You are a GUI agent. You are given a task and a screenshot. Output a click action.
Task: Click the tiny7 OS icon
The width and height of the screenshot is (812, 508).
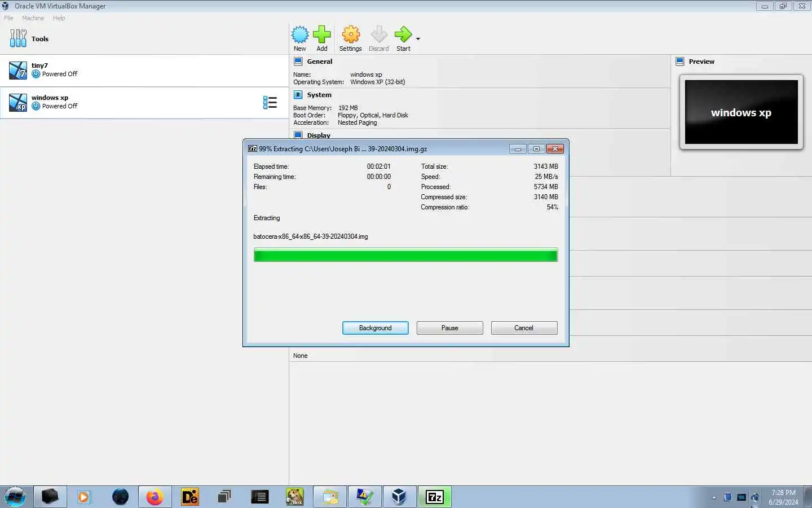[18, 71]
